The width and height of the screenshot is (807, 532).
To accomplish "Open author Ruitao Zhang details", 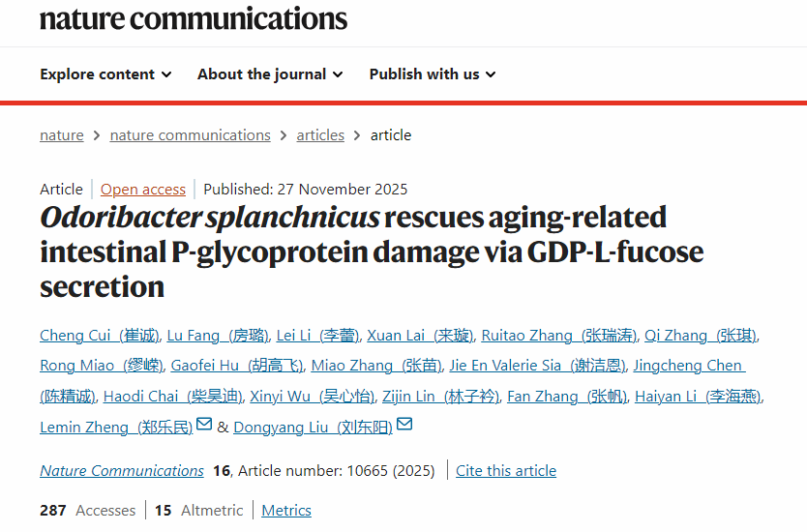I will pos(559,336).
